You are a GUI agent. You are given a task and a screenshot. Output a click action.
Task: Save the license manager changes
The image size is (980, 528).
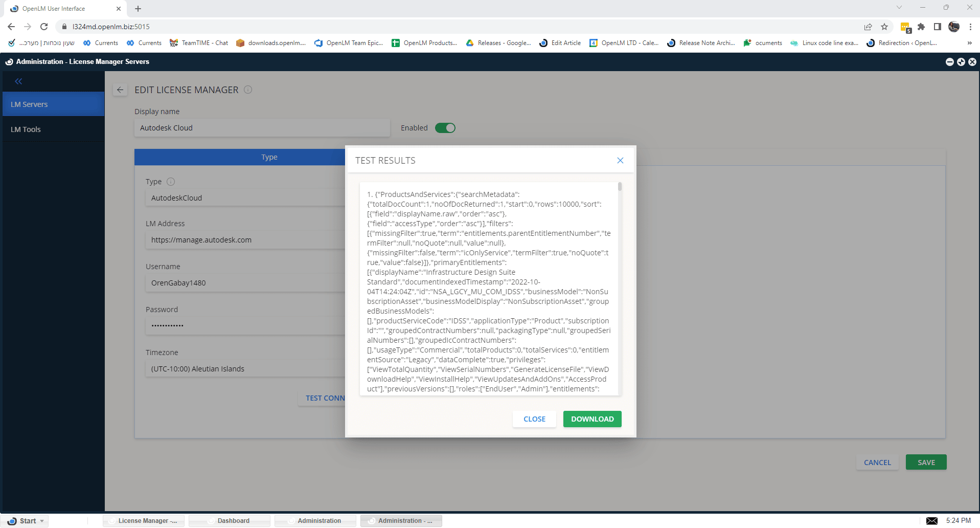point(926,462)
